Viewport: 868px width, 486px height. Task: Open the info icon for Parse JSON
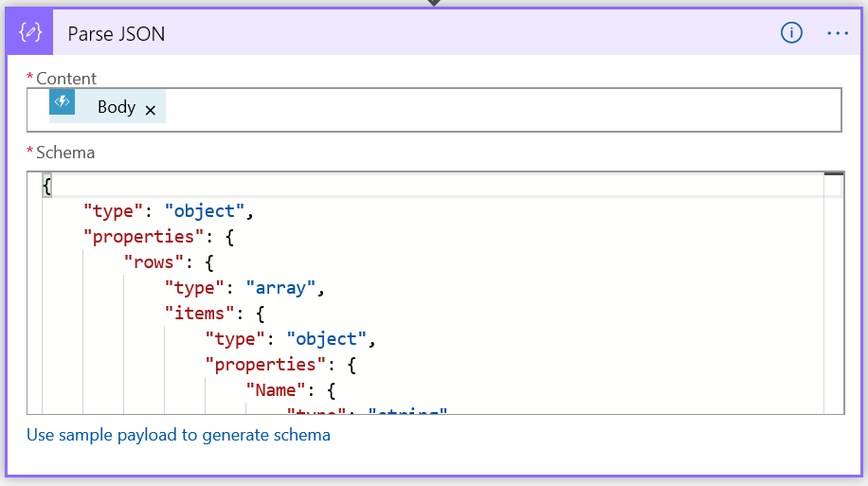pos(791,33)
